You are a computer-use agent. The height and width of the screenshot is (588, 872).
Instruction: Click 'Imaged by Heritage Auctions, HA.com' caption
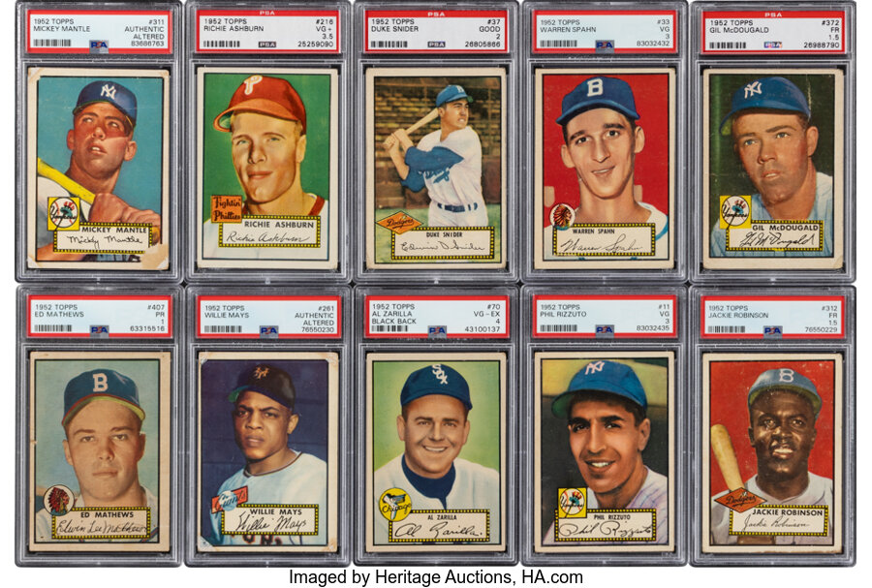tap(436, 577)
